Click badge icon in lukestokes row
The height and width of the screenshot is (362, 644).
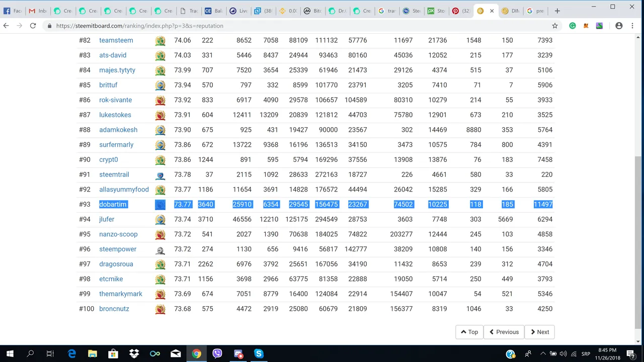coord(160,115)
